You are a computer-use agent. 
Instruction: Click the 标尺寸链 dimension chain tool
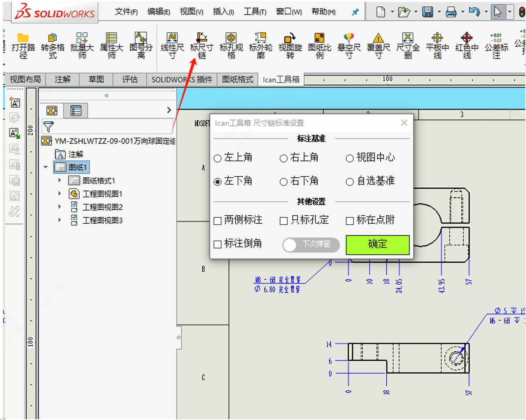point(201,45)
